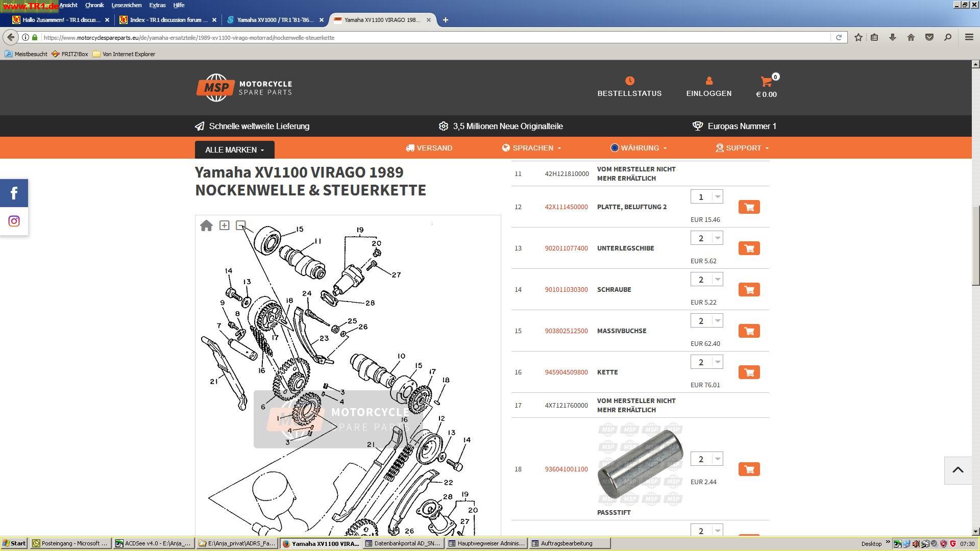
Task: Open part number 936041001100 link
Action: 566,469
